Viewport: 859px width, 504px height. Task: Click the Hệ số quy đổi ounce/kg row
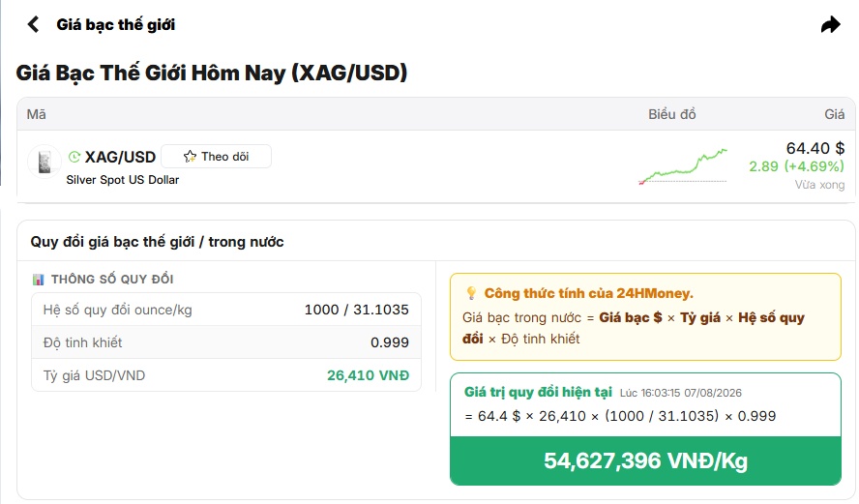[226, 310]
